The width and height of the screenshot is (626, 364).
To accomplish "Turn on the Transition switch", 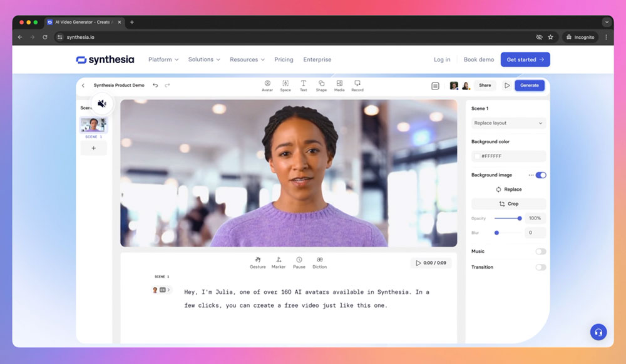I will point(541,268).
